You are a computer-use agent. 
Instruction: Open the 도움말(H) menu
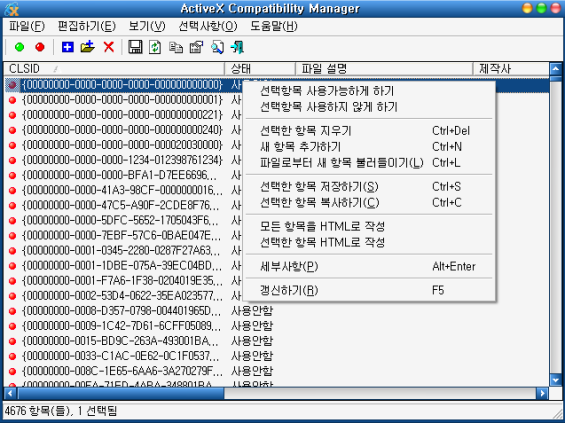pyautogui.click(x=274, y=26)
